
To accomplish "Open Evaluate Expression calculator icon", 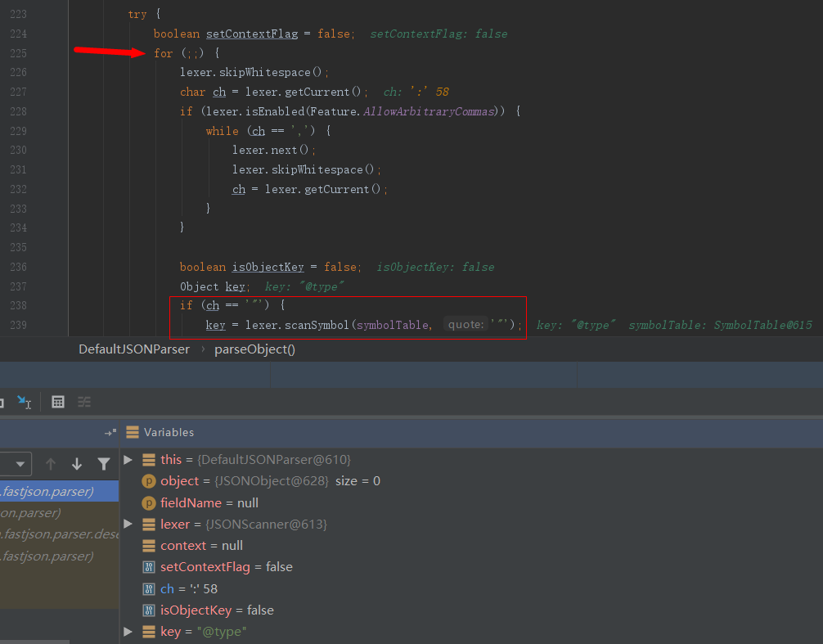I will [58, 402].
